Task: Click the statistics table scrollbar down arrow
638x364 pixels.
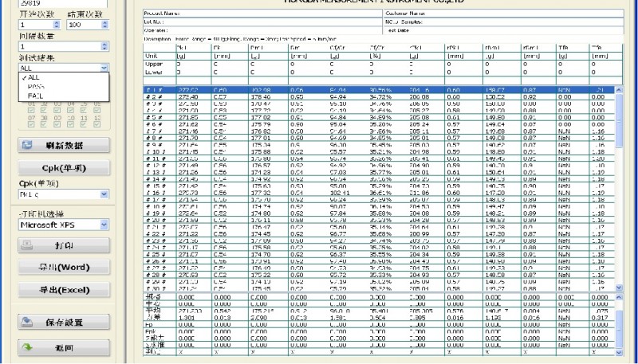Action: pos(619,352)
